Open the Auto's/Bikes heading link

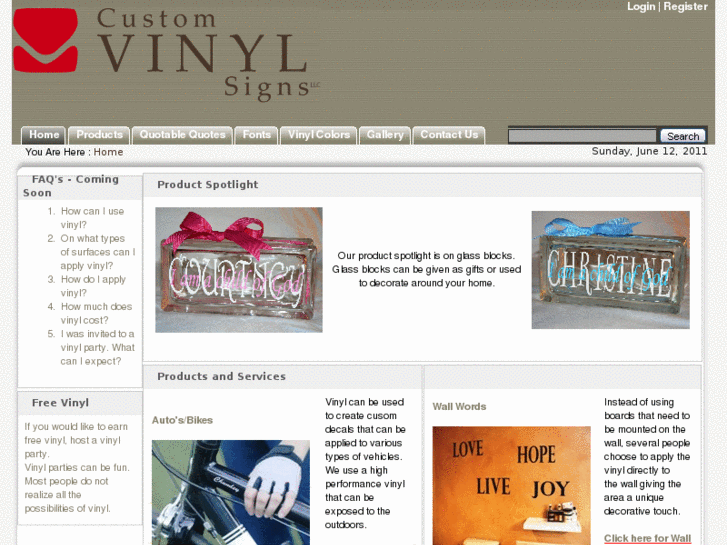pyautogui.click(x=182, y=420)
